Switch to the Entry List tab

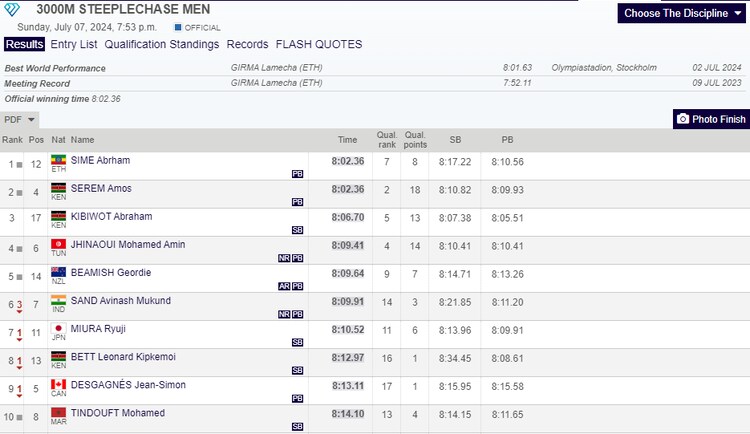[74, 44]
